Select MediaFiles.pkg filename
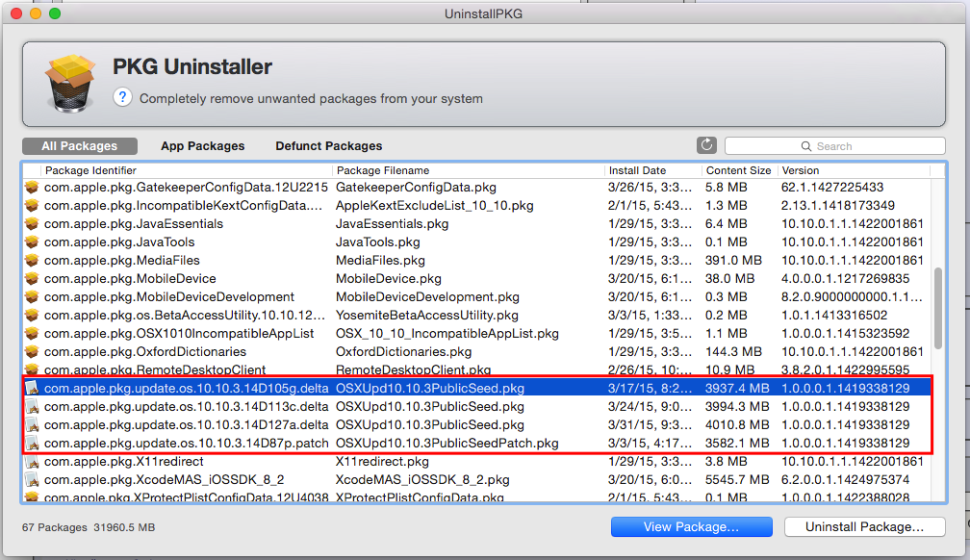 380,260
